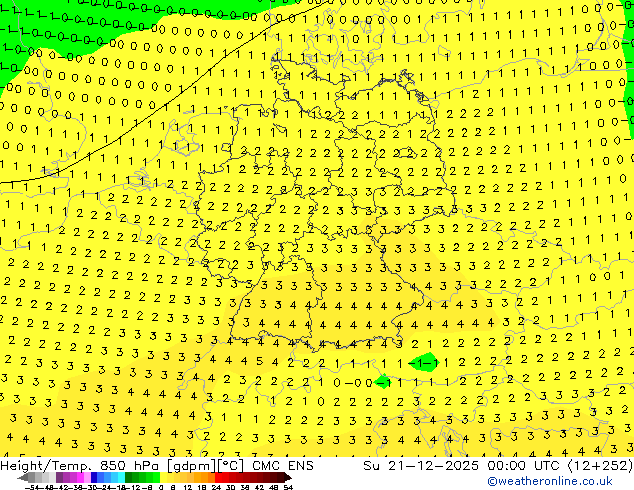Viewport: 634px width, 490px height.
Task: Pick the cyan legend swatch
Action: (121, 477)
